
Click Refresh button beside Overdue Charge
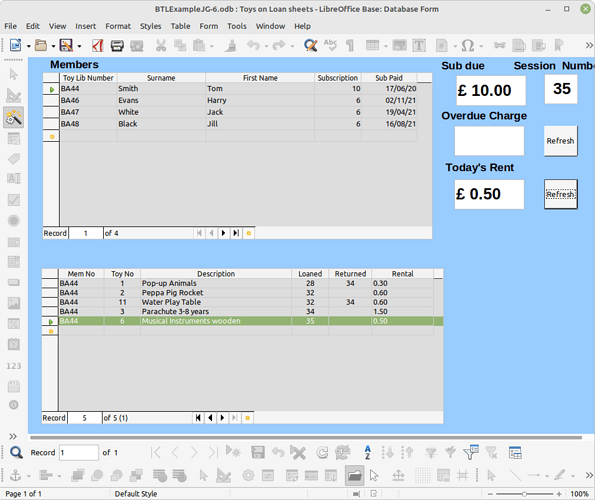(x=560, y=141)
